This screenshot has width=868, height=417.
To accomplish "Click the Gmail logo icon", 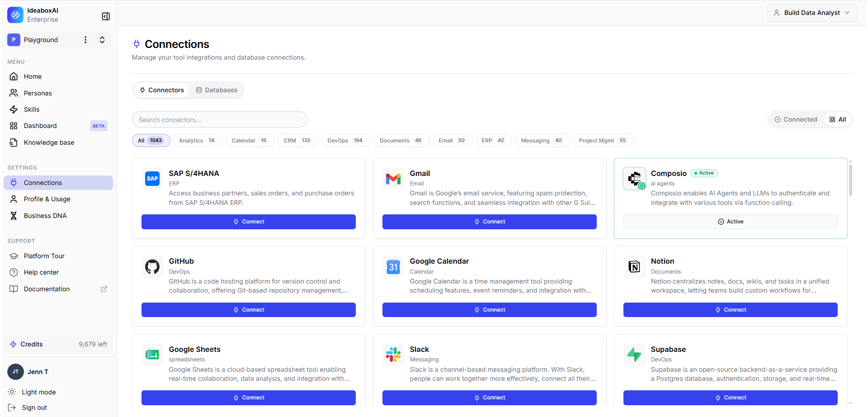I will pyautogui.click(x=393, y=178).
